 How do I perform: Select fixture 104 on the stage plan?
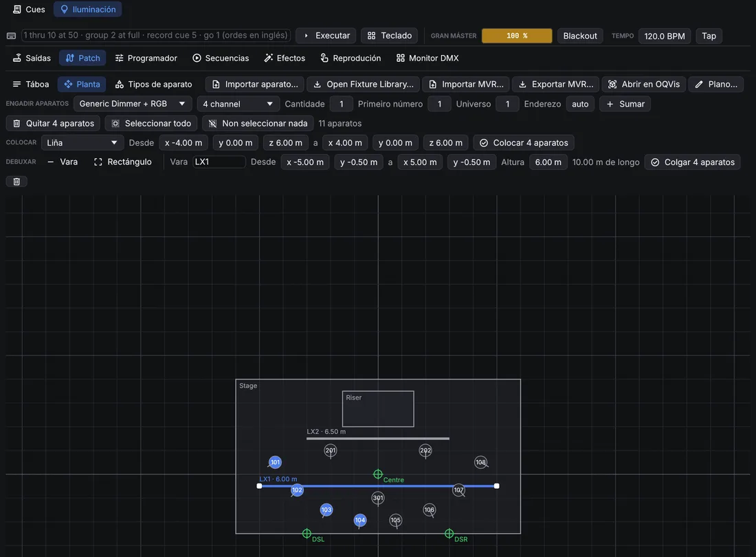(x=359, y=520)
